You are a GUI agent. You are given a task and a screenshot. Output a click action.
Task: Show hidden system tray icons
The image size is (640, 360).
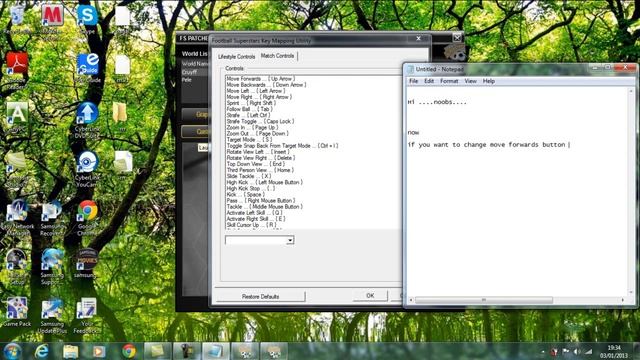[x=543, y=351]
